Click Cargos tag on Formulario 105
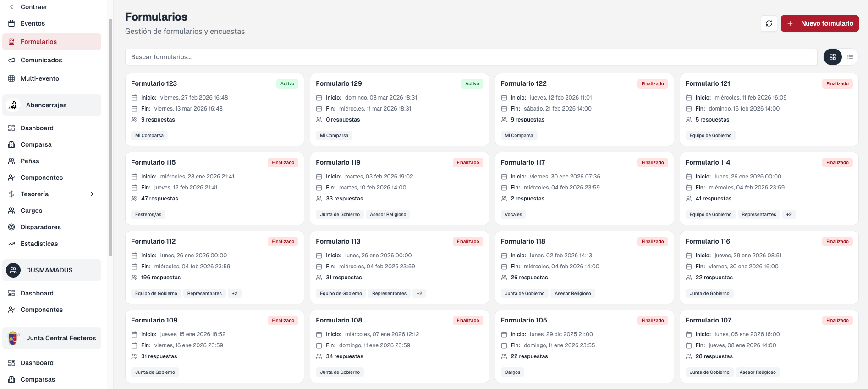Screen dimensions: 868x389 512,372
